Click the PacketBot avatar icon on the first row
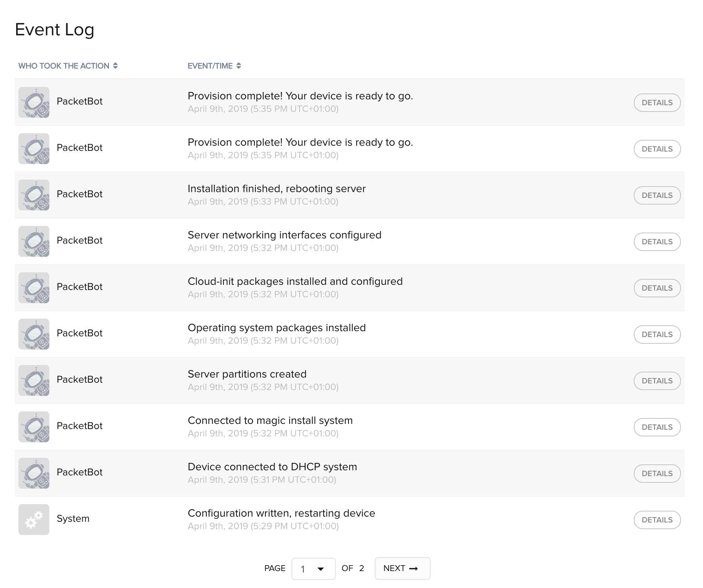 click(33, 102)
